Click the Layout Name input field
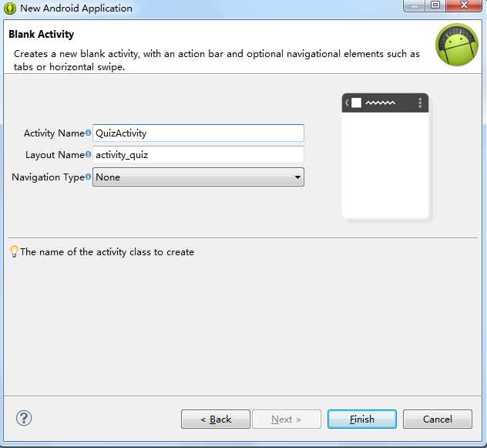The image size is (487, 448). tap(198, 154)
